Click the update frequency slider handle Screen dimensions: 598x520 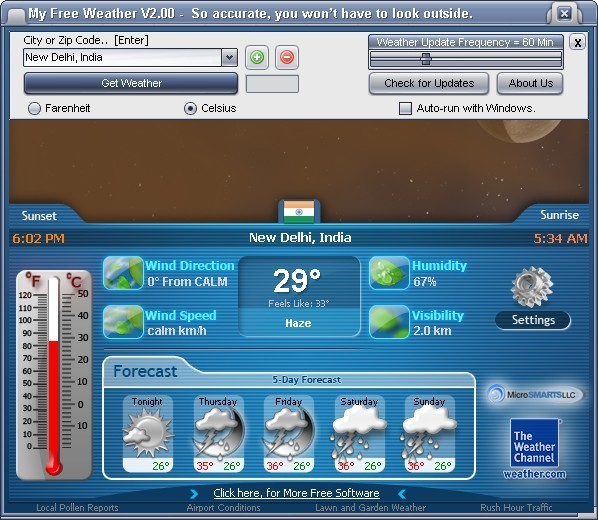click(426, 59)
